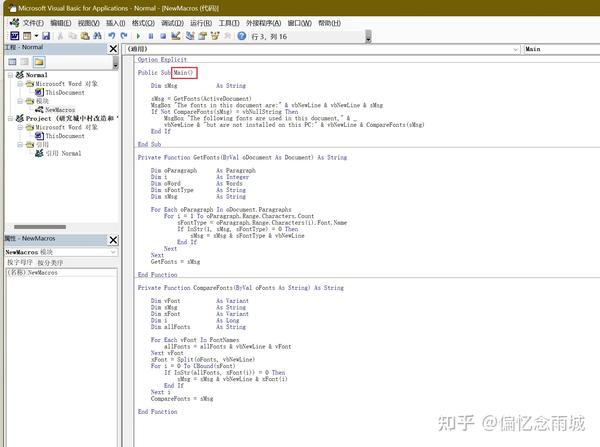
Task: Switch to the 按字母序 tab
Action: point(20,263)
